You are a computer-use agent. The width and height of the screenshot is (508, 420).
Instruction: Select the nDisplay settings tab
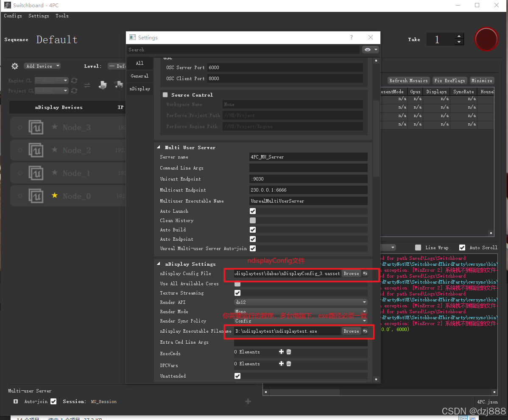[x=140, y=89]
